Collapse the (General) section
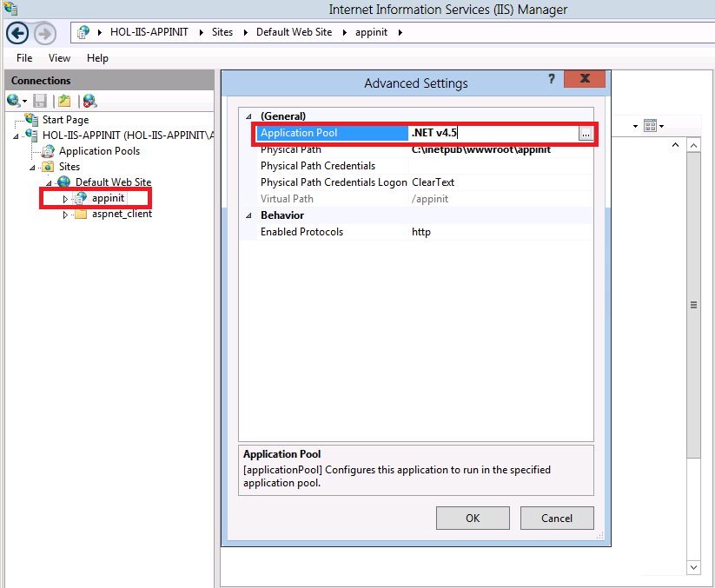This screenshot has width=715, height=588. coord(248,116)
